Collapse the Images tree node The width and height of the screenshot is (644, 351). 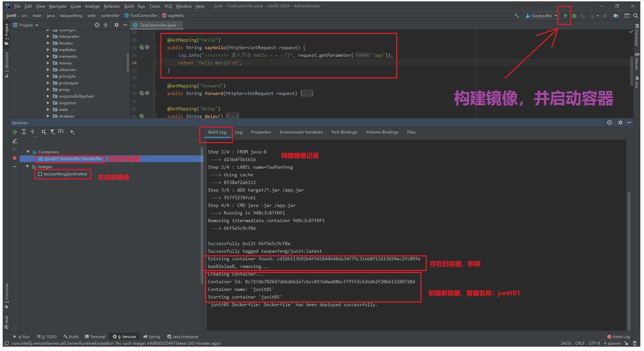[x=28, y=166]
